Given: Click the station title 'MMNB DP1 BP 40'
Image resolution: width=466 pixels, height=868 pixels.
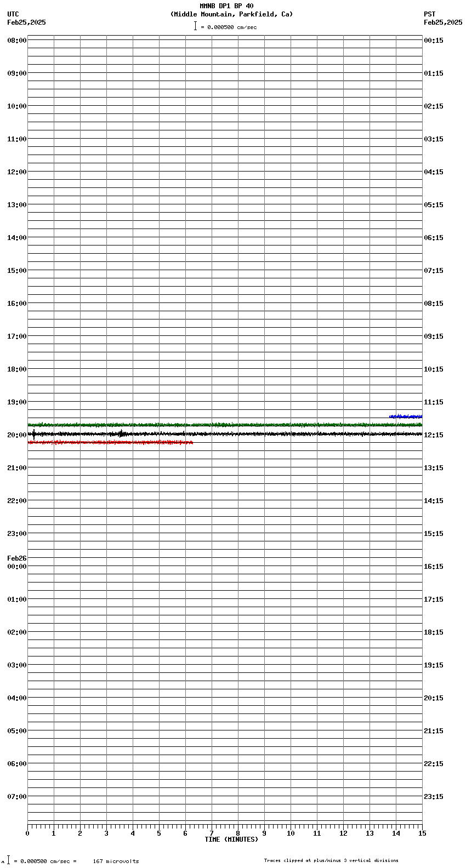Looking at the screenshot, I should tap(226, 6).
